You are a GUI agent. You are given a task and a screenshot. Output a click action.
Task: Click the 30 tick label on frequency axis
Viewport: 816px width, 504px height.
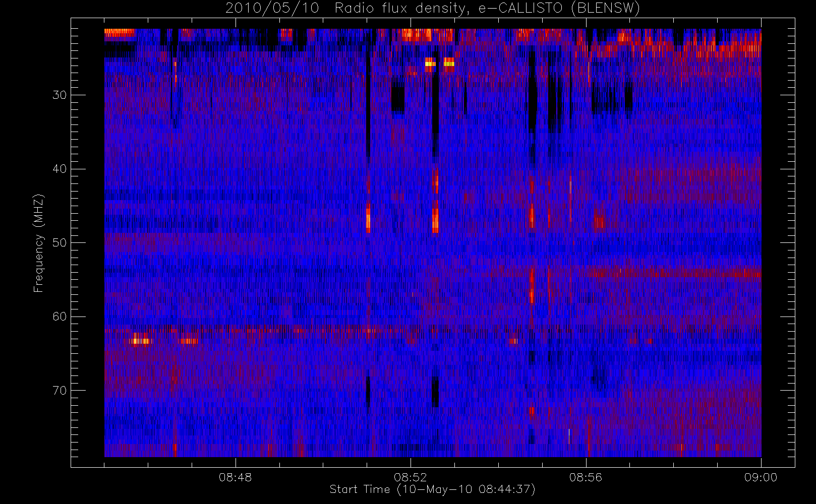point(60,95)
